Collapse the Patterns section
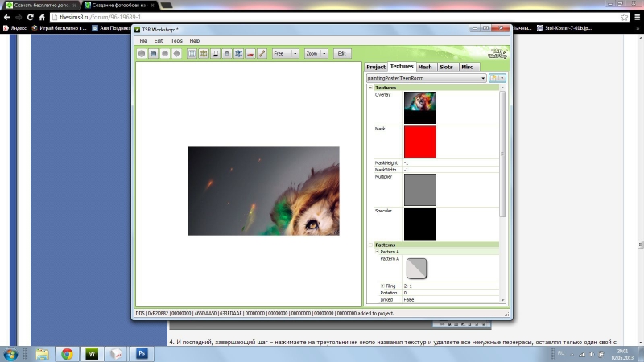 [x=370, y=245]
